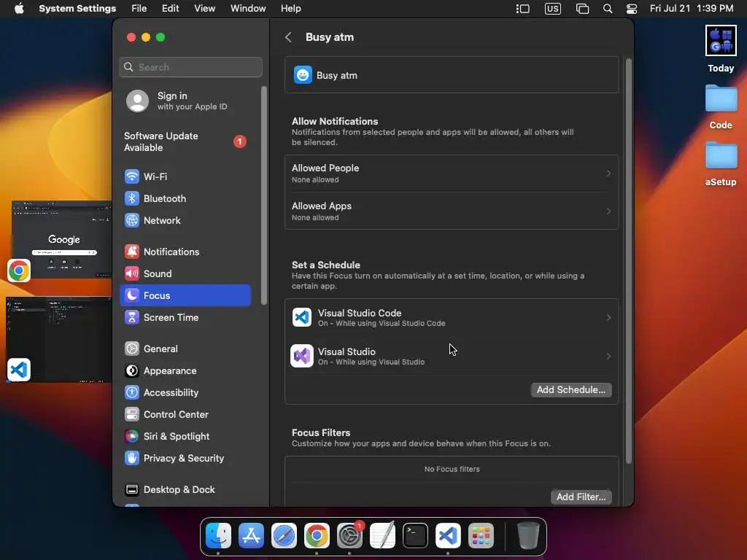Open Visual Studio Code from the Dock
747x560 pixels.
449,536
